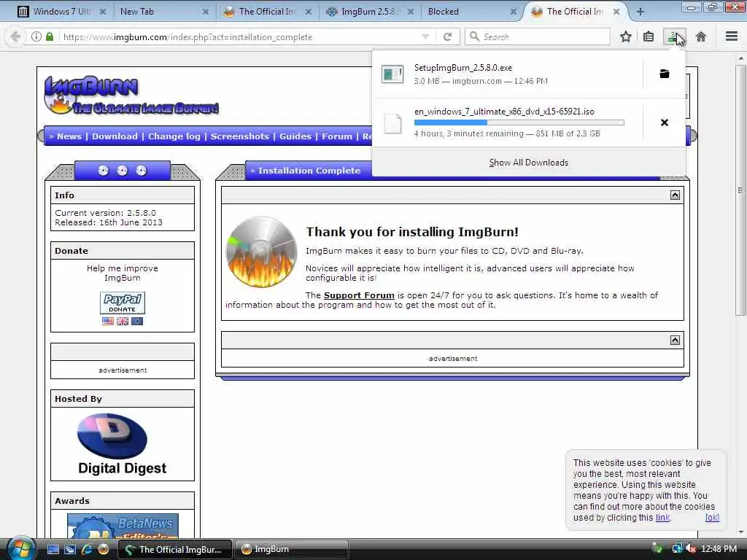The image size is (747, 560).
Task: Open the Firefox hamburger menu
Action: point(732,36)
